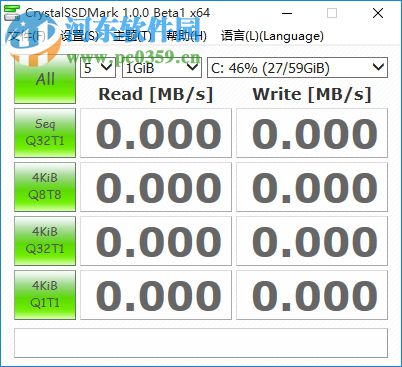Image resolution: width=402 pixels, height=367 pixels.
Task: Maximize the CrystalSSDMark window
Action: pos(332,13)
